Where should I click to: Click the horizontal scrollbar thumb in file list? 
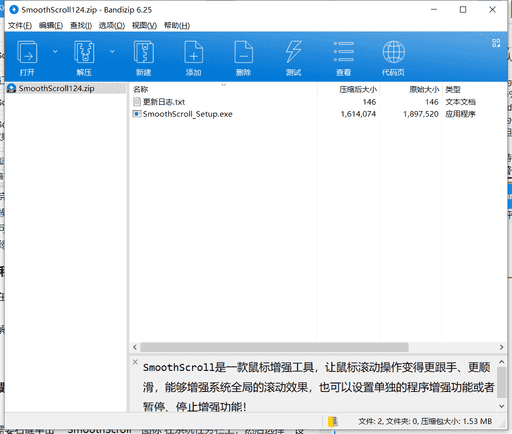coord(274,347)
